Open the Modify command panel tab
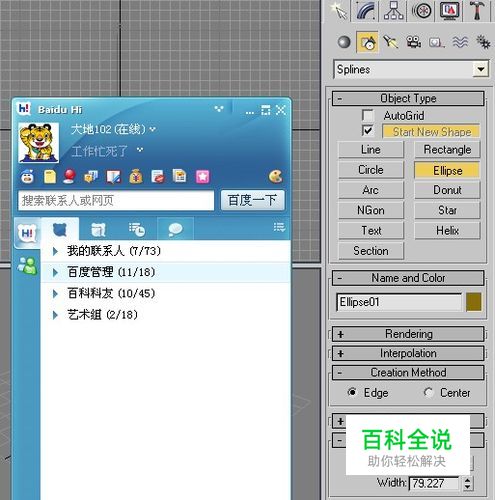 coord(366,11)
